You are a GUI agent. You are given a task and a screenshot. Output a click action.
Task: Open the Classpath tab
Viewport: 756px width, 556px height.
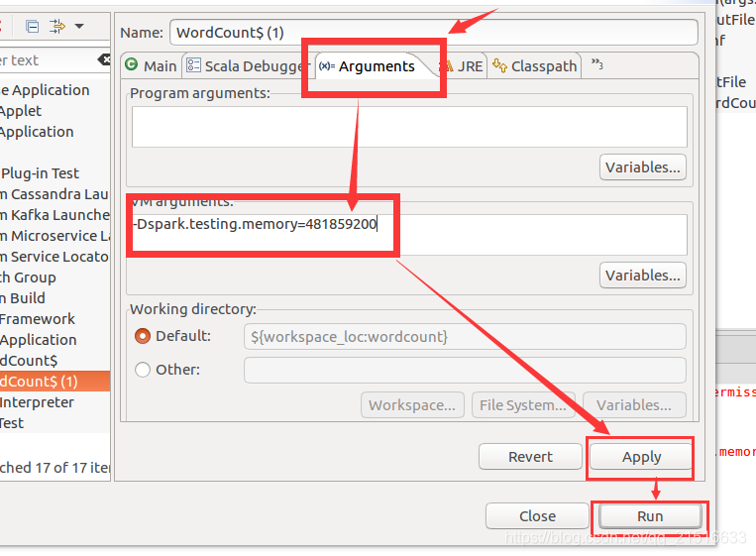click(x=535, y=66)
